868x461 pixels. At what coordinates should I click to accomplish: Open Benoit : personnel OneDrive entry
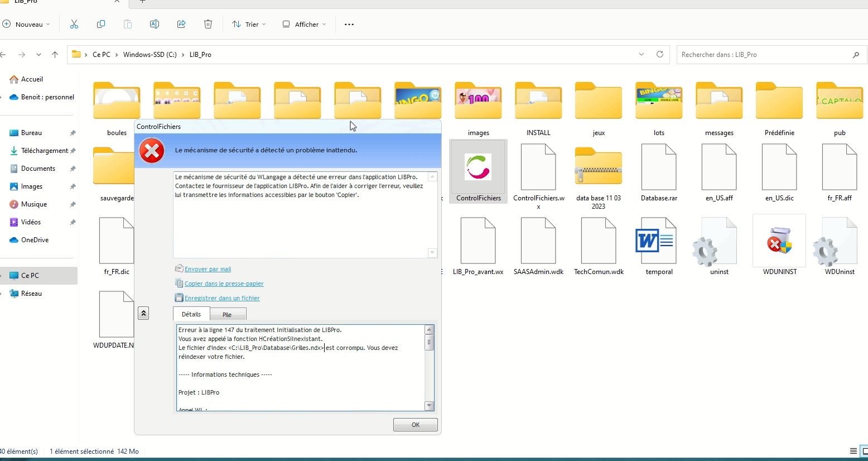[47, 97]
